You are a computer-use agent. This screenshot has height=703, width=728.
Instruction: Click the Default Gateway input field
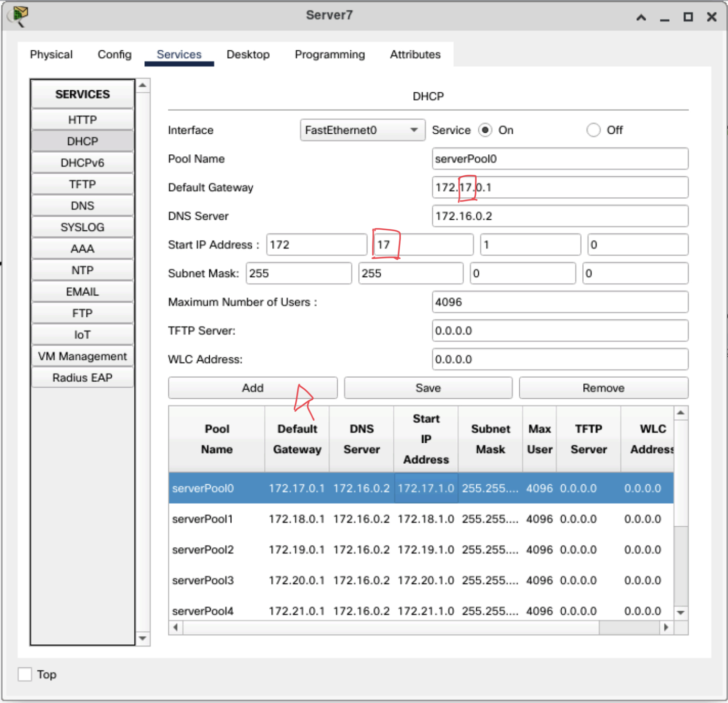tap(560, 188)
